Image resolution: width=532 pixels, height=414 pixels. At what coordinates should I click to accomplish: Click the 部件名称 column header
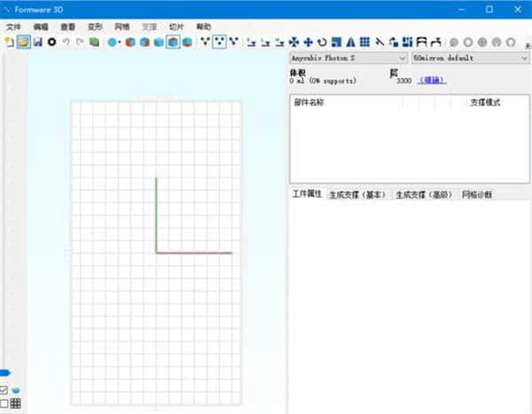309,102
